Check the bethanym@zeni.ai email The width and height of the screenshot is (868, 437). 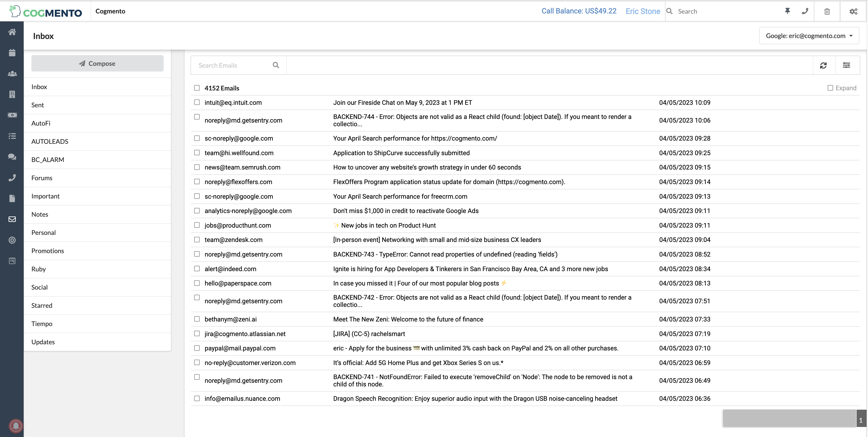tap(197, 319)
